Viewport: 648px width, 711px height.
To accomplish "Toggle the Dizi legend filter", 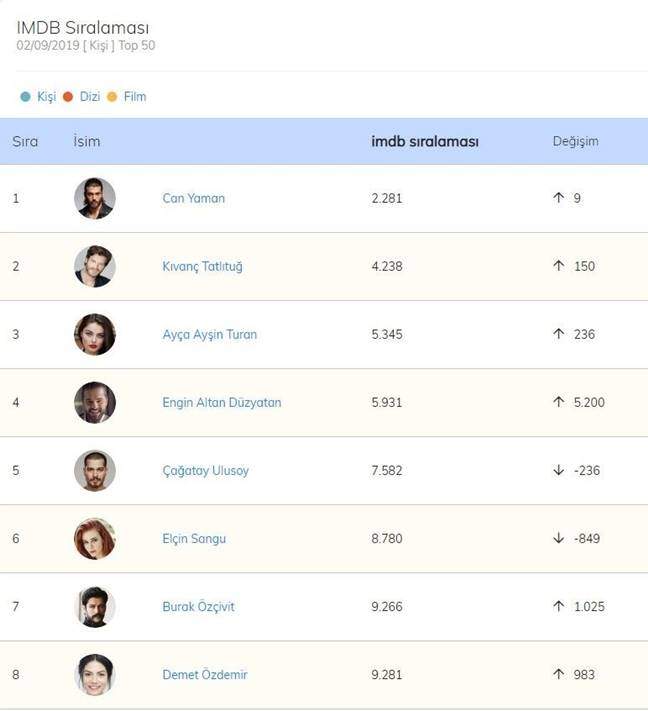I will coord(82,97).
